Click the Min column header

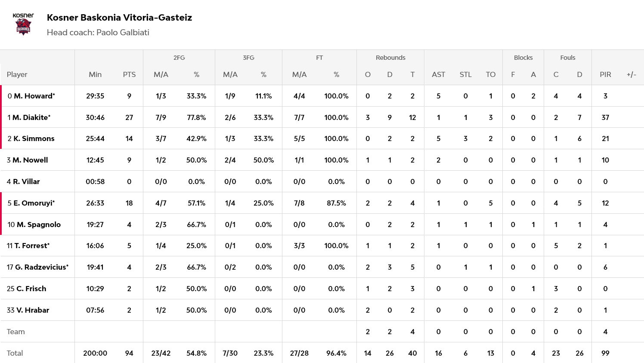coord(95,74)
